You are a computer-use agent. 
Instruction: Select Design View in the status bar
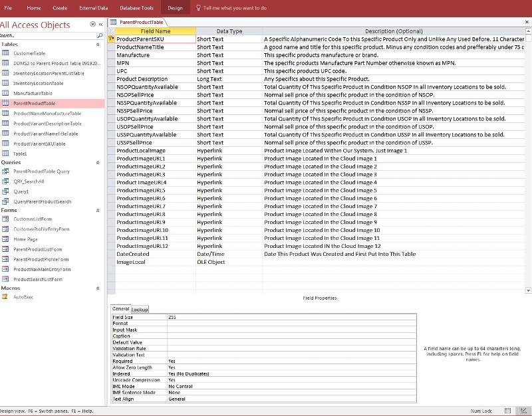coord(524,410)
